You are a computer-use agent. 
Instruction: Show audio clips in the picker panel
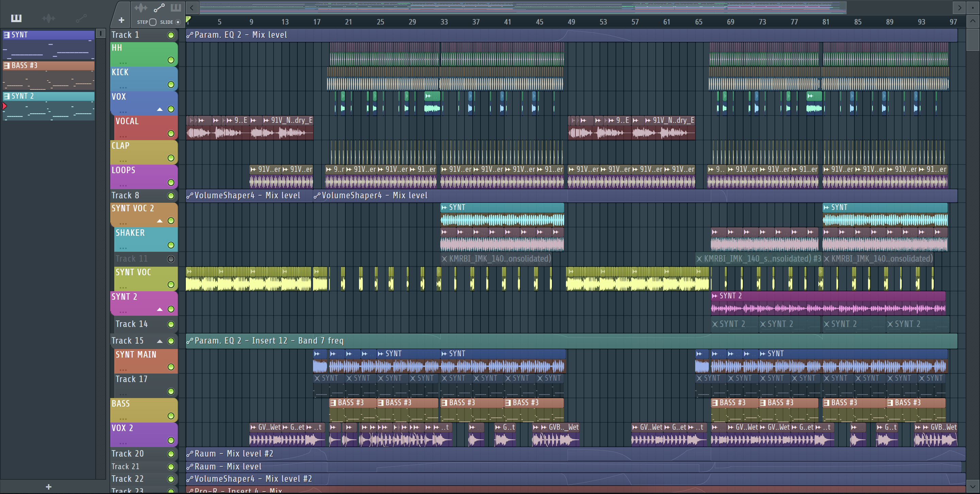[48, 18]
